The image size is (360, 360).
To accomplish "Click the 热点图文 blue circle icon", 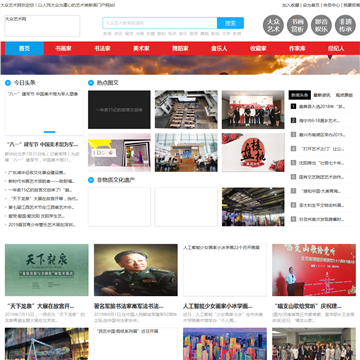I will (x=91, y=83).
